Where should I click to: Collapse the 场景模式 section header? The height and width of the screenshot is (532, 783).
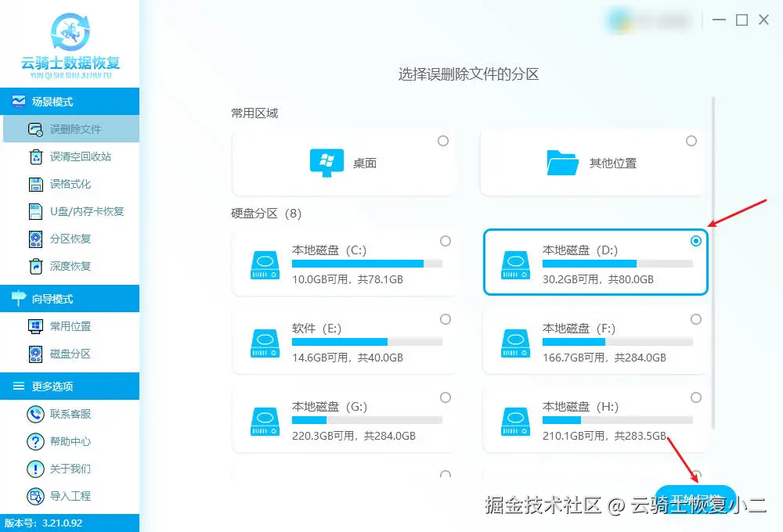[x=70, y=101]
